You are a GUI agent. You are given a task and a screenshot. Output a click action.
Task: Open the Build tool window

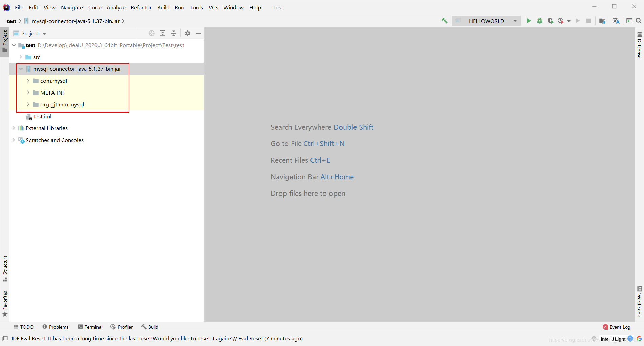(150, 327)
